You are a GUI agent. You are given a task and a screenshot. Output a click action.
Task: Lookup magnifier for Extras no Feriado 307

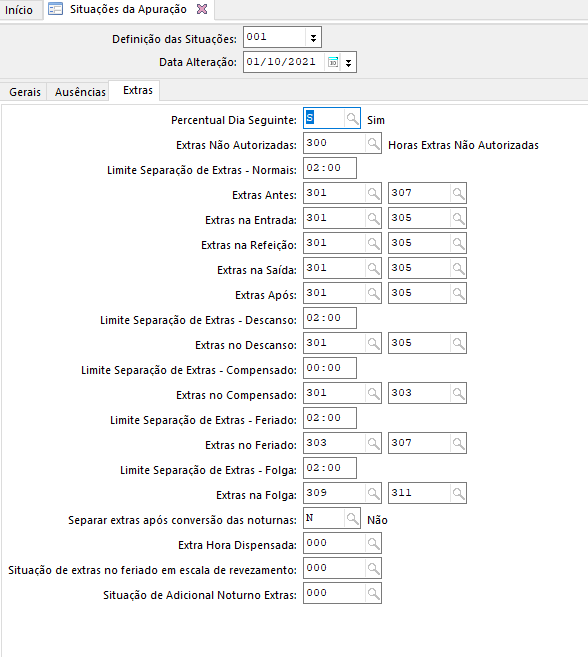pos(458,444)
